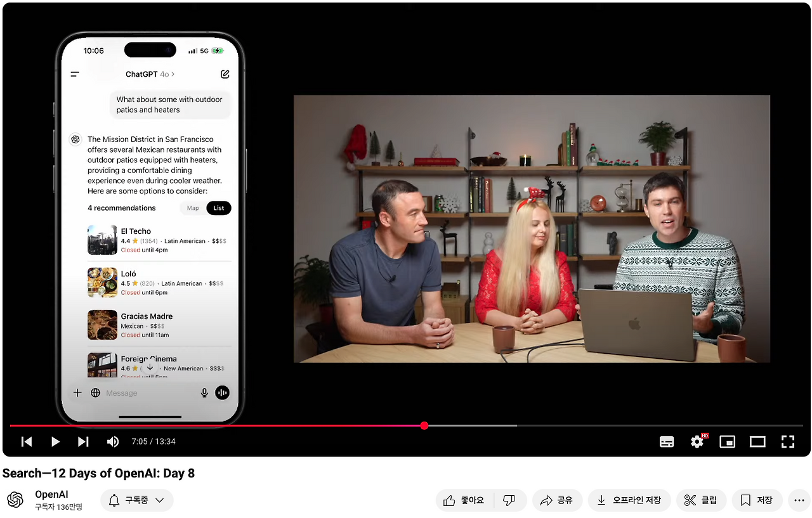This screenshot has height=518, width=812.
Task: Click the 구독자 136만명 subscriber count
Action: (x=58, y=507)
